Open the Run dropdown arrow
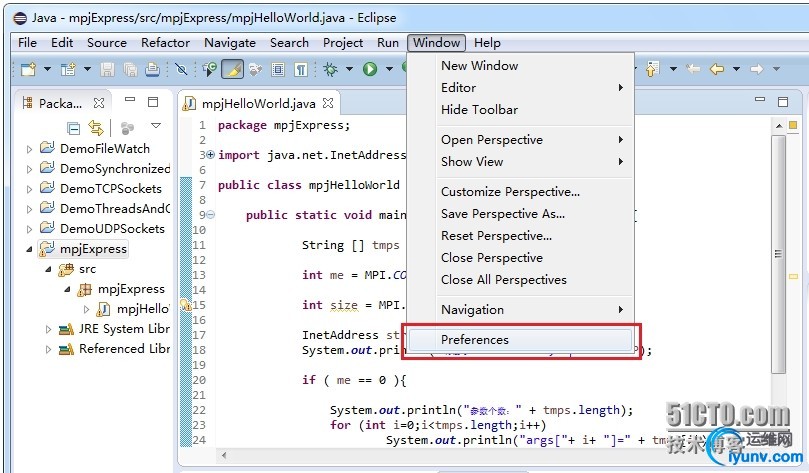 pos(390,69)
